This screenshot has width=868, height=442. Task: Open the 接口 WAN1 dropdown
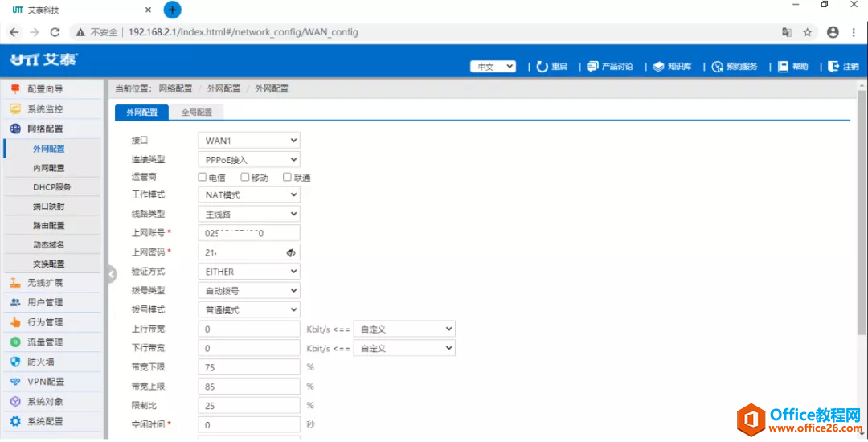coord(249,141)
